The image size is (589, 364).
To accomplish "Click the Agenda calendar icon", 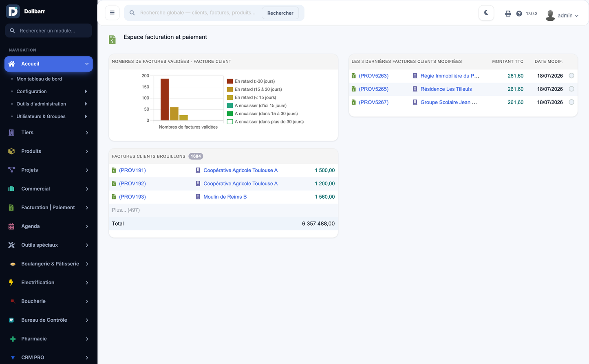I will coord(11,226).
